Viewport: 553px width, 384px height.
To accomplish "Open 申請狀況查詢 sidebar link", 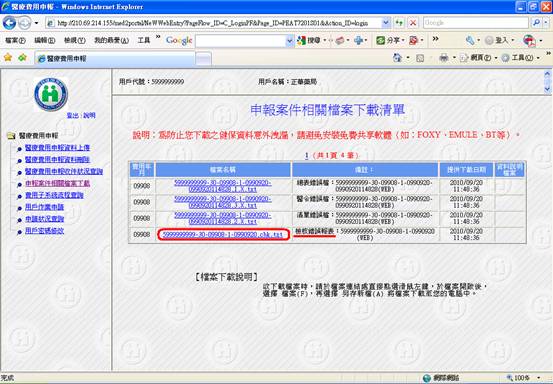I will 44,219.
